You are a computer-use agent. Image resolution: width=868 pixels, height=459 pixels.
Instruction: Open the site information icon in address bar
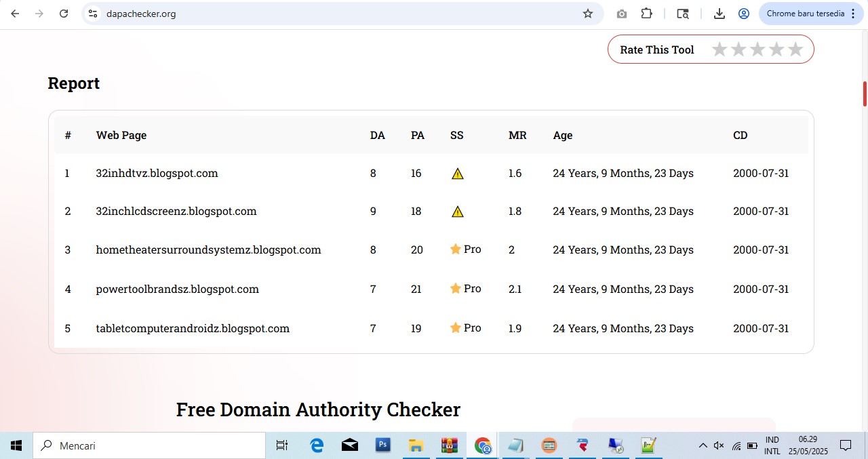[x=94, y=14]
